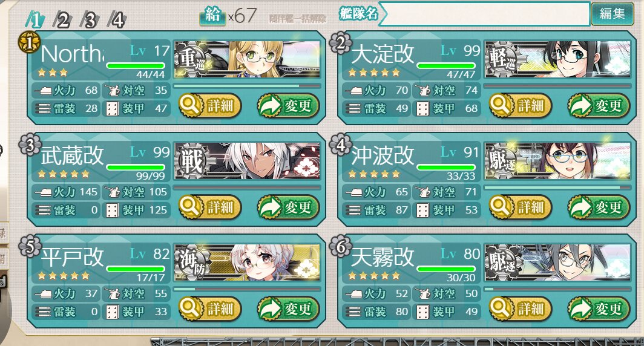The image size is (644, 346).
Task: Click 変更 change for 沖波改
Action: click(599, 207)
